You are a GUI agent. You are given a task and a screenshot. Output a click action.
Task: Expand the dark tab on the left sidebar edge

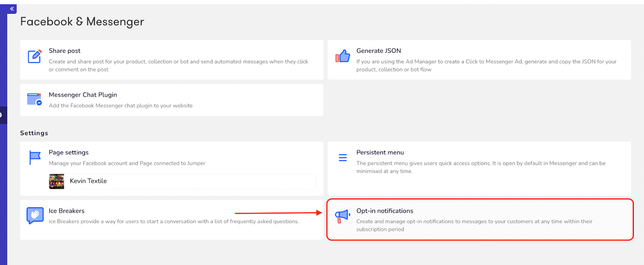(x=3, y=115)
